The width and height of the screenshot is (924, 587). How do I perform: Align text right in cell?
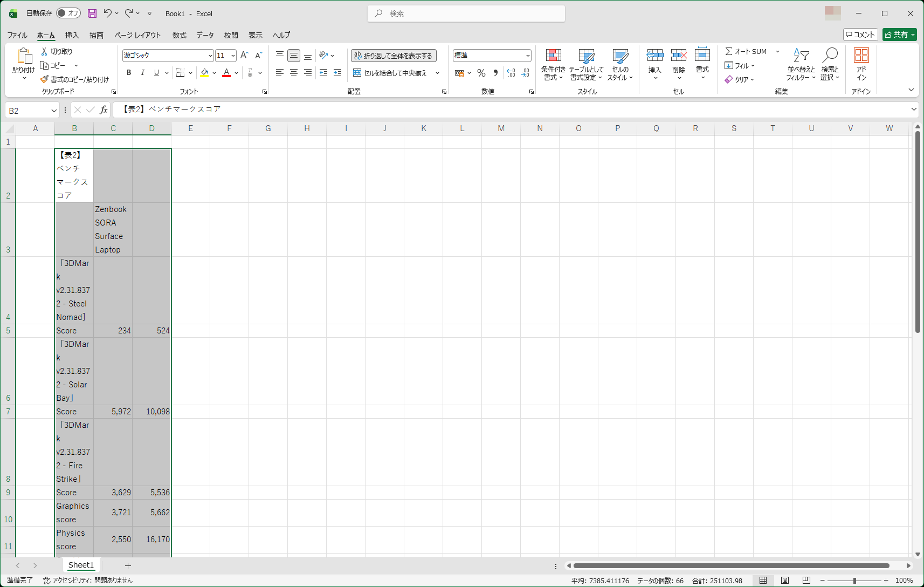308,73
